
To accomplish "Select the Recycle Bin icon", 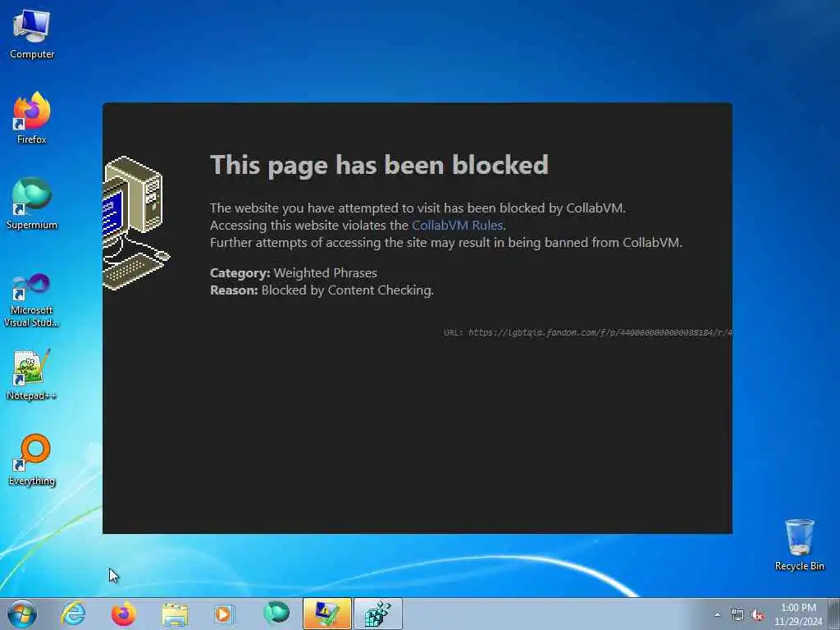I will click(799, 545).
